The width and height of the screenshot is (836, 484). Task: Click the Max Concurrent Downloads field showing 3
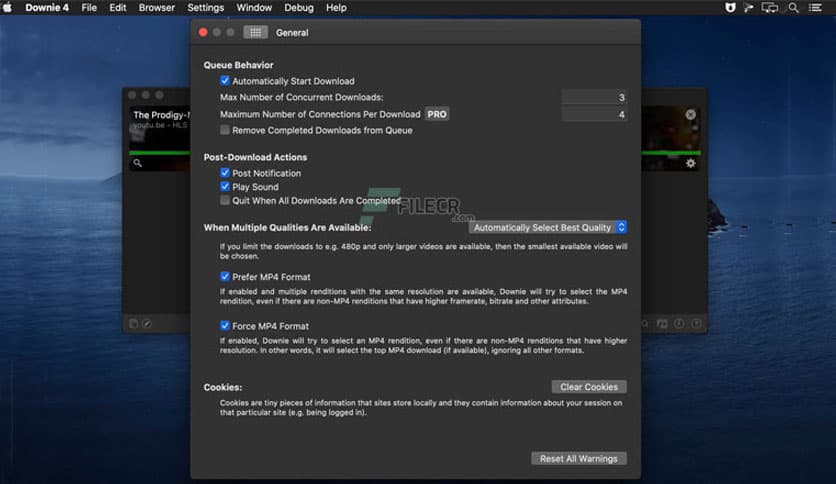[594, 97]
